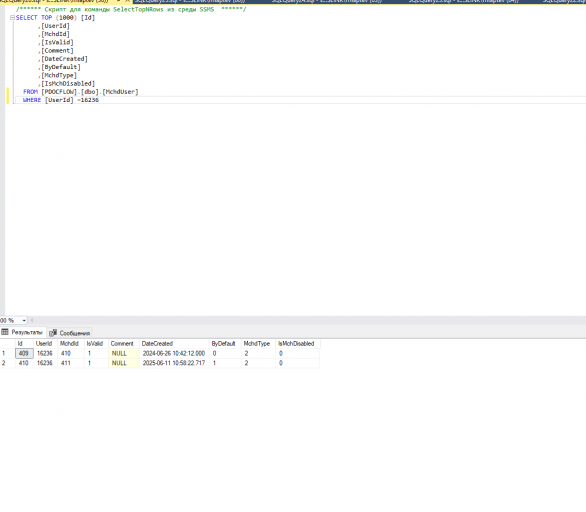Click the IsMchDisabled cell in row 1
586x512 pixels.
coord(297,354)
